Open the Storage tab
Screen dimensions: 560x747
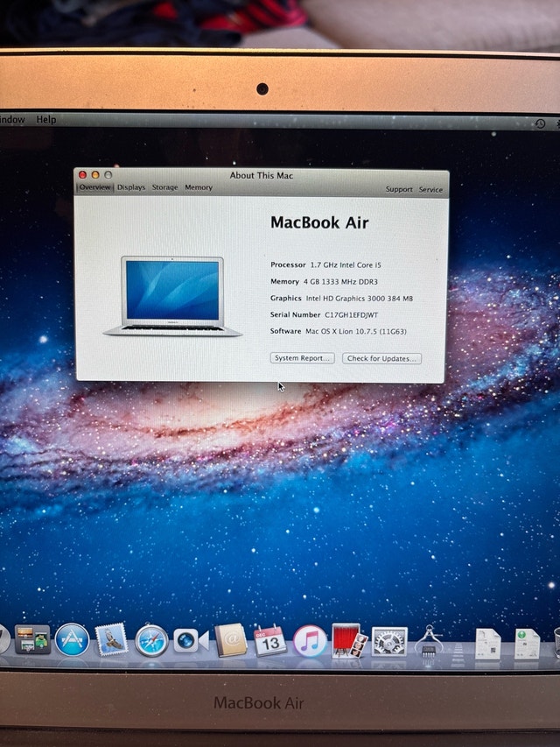(164, 187)
